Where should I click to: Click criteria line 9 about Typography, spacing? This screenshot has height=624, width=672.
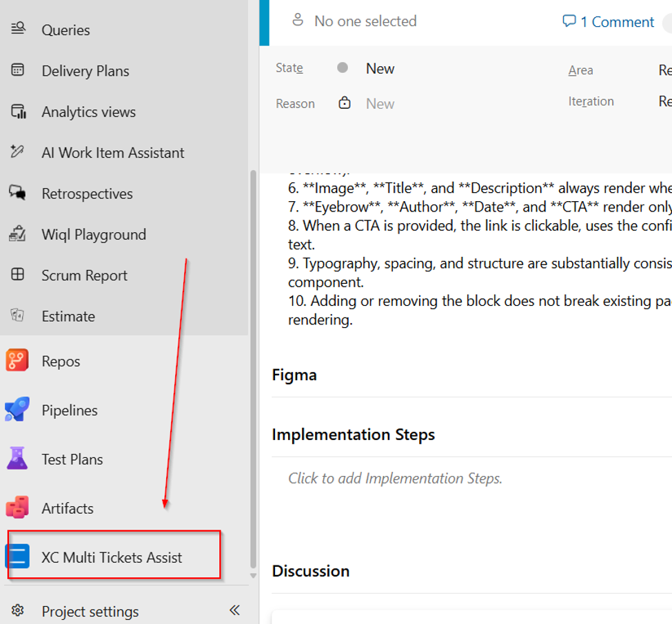point(480,273)
